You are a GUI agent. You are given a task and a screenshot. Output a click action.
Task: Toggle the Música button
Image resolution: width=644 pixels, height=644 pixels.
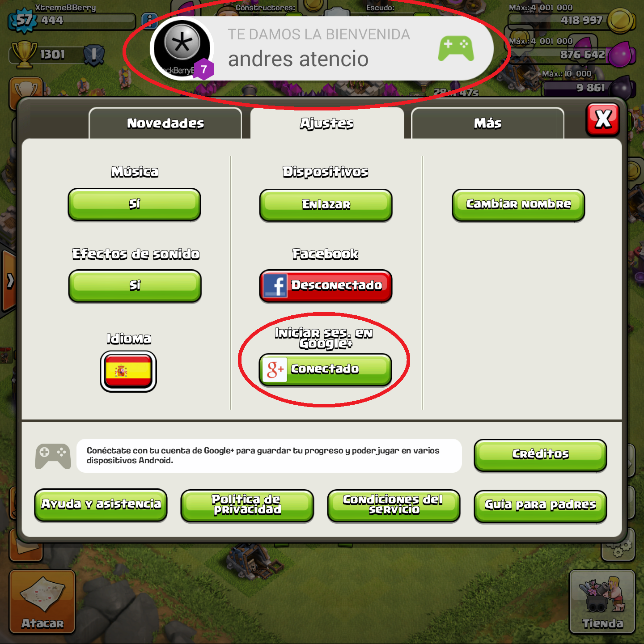[x=134, y=204]
